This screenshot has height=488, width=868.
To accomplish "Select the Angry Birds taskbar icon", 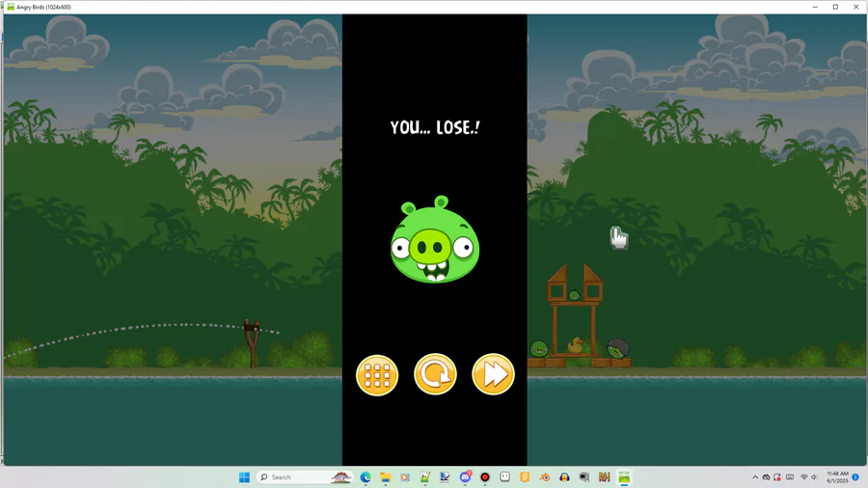I will coord(624,477).
